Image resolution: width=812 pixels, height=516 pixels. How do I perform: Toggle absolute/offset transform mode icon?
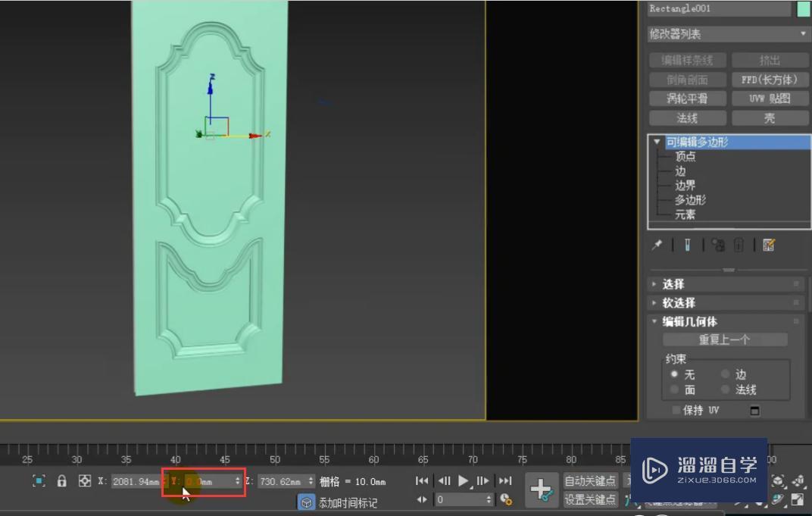[85, 481]
